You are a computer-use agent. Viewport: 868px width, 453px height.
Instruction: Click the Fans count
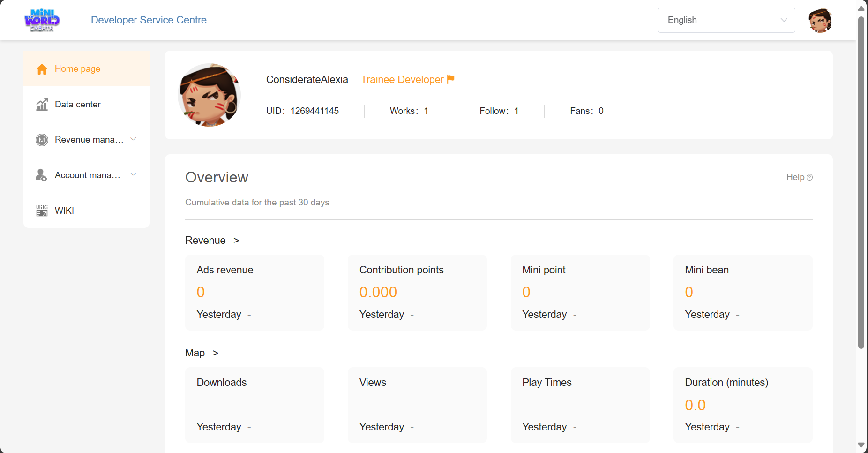coord(587,111)
